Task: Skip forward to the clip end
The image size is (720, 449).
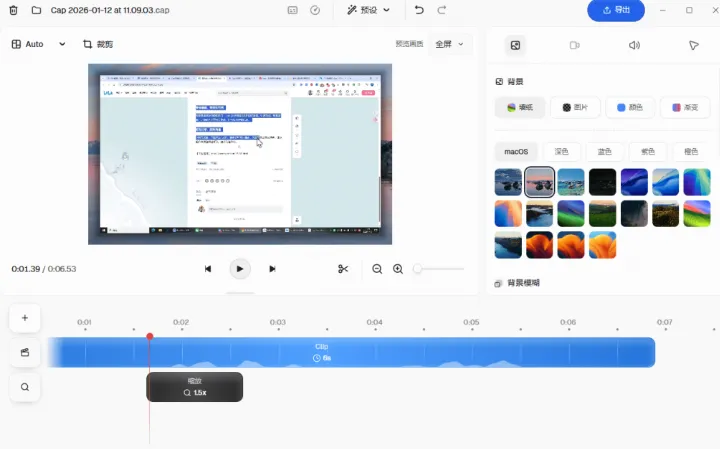Action: 272,269
